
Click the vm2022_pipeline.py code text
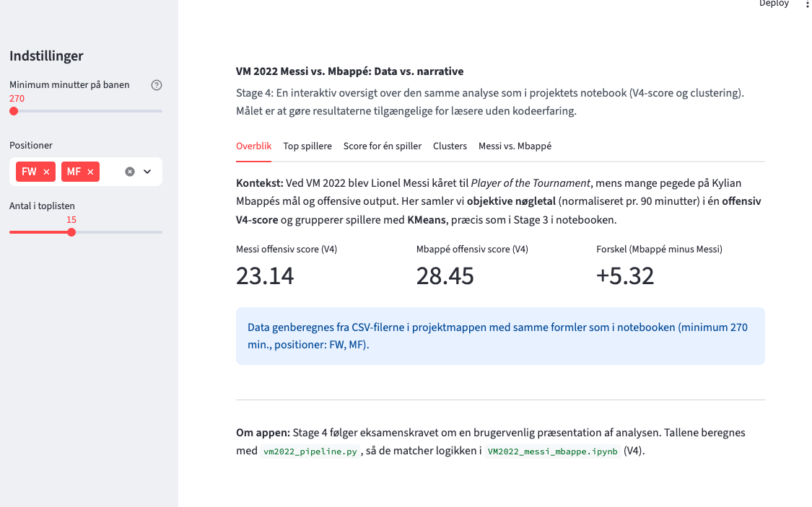(x=310, y=451)
